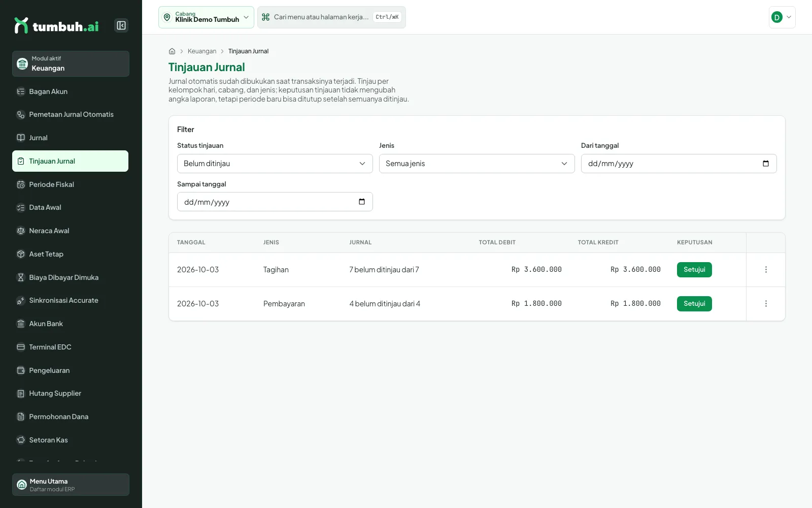This screenshot has width=812, height=508.
Task: Open the Jenis filter dropdown
Action: click(477, 164)
